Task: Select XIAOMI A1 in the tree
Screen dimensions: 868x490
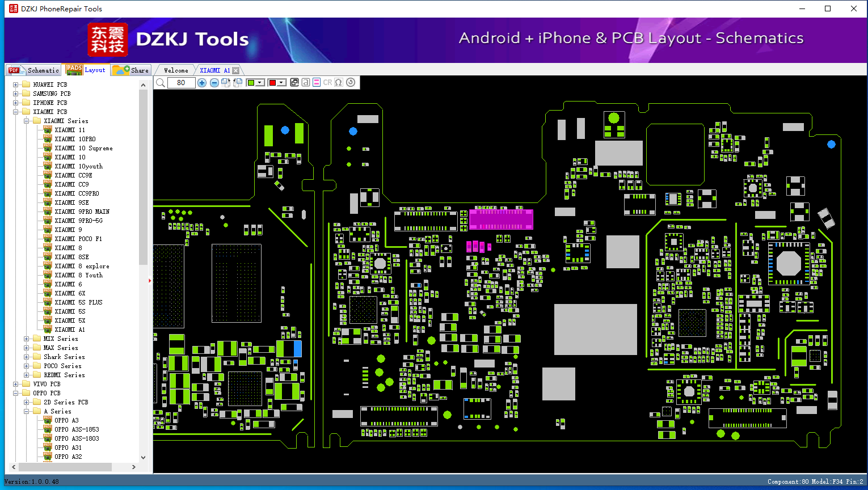Action: (x=70, y=330)
